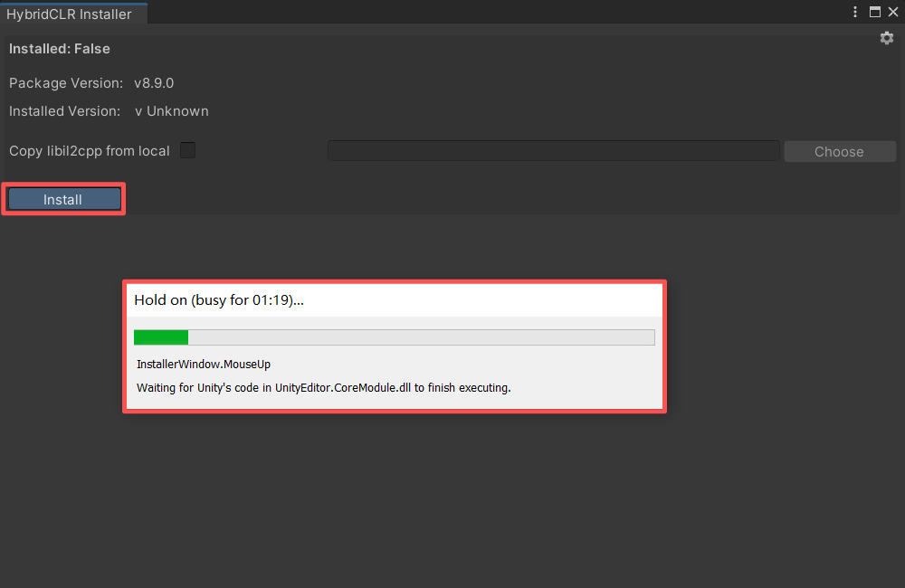
Task: Click the InstallerWindow.MouseUp status text
Action: point(204,364)
